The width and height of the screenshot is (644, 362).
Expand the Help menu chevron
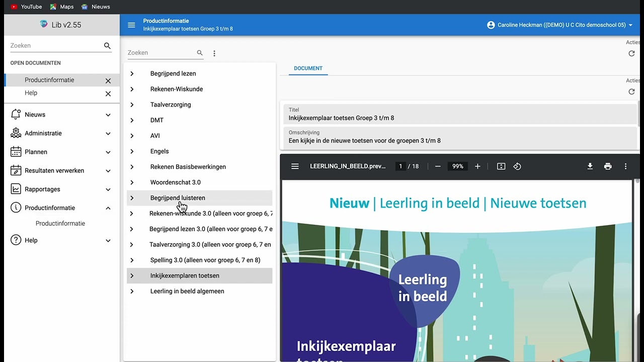click(108, 241)
